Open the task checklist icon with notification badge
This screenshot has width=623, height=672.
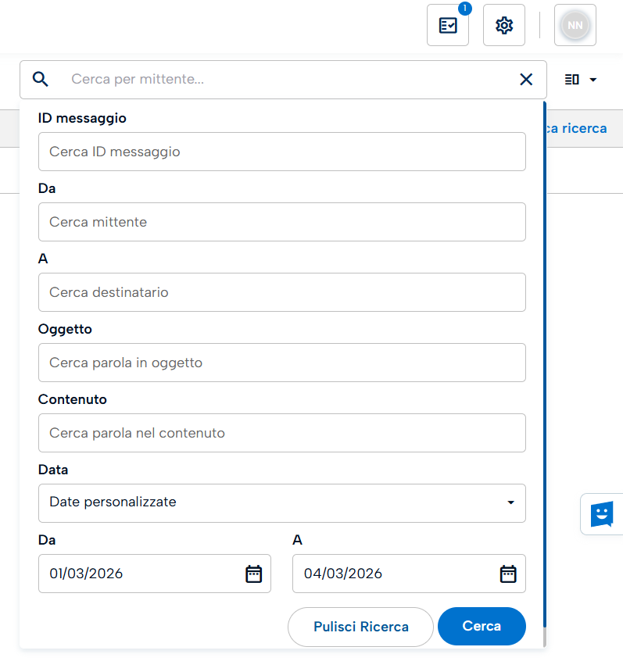click(448, 26)
